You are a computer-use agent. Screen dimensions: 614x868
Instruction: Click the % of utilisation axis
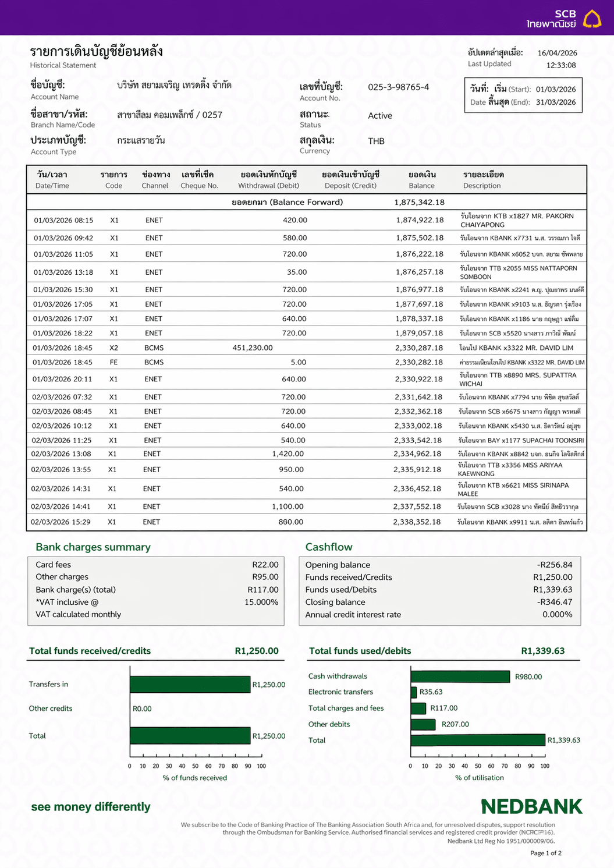pos(480,778)
